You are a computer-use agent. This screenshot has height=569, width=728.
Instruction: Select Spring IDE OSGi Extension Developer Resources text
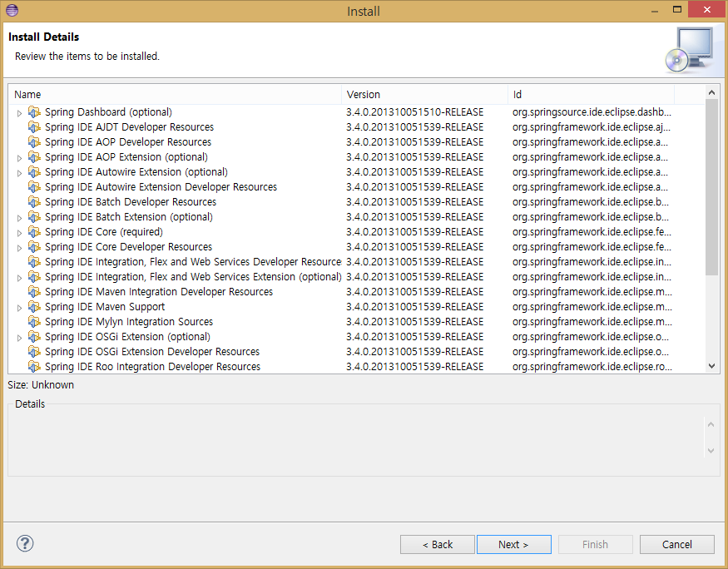pyautogui.click(x=152, y=351)
